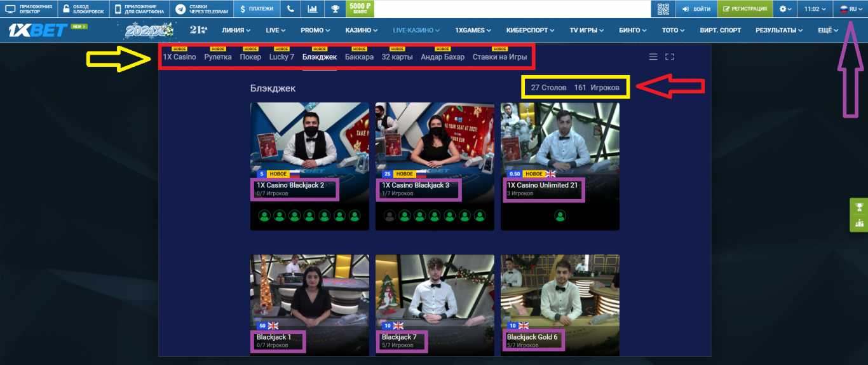Click the British flag on Blackjack 1

point(273,326)
